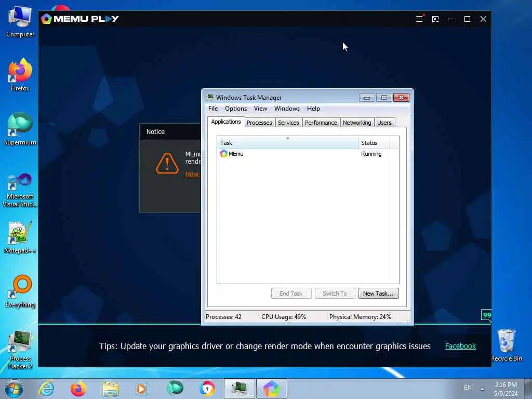Launch Internet Explorer from the taskbar
Image resolution: width=532 pixels, height=399 pixels.
click(46, 389)
